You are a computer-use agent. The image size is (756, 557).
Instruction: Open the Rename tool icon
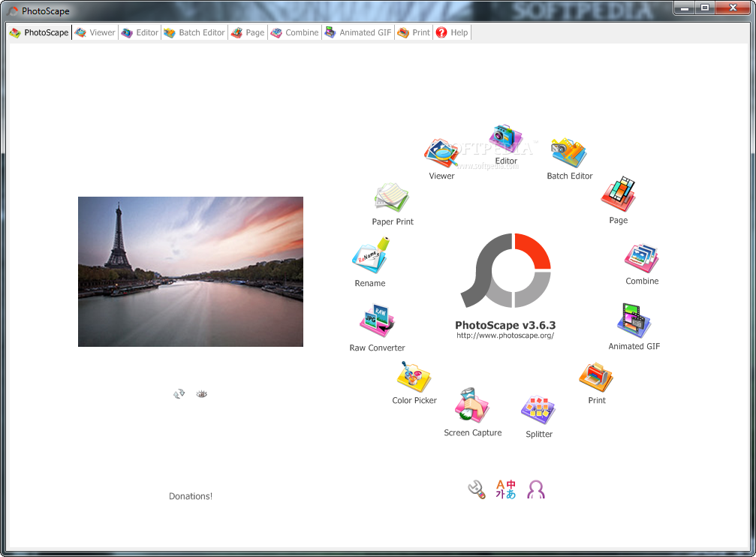coord(370,257)
